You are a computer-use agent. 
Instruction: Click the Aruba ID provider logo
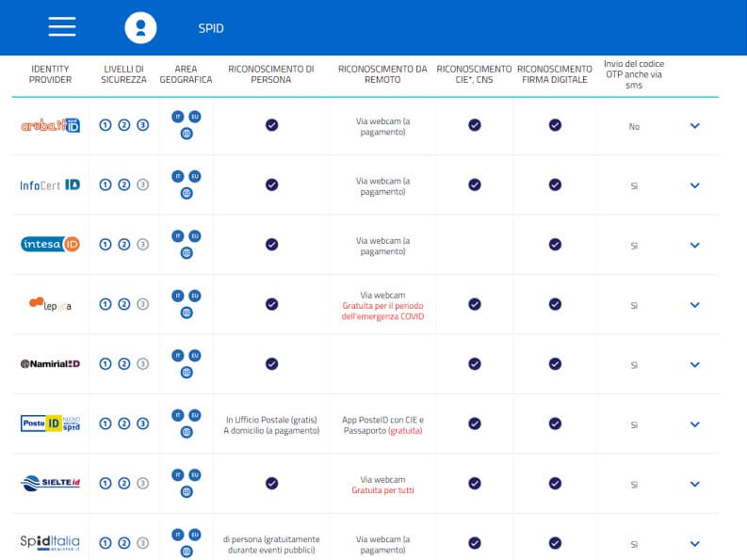[51, 125]
